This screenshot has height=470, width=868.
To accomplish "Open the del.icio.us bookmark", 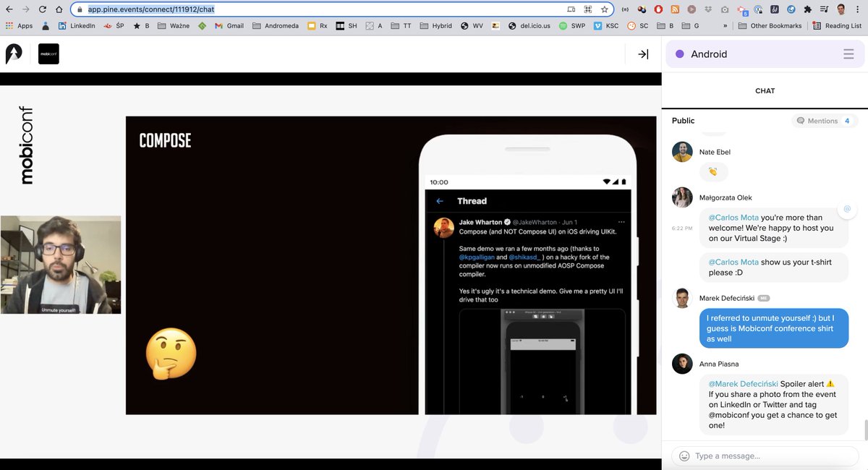I will [529, 25].
